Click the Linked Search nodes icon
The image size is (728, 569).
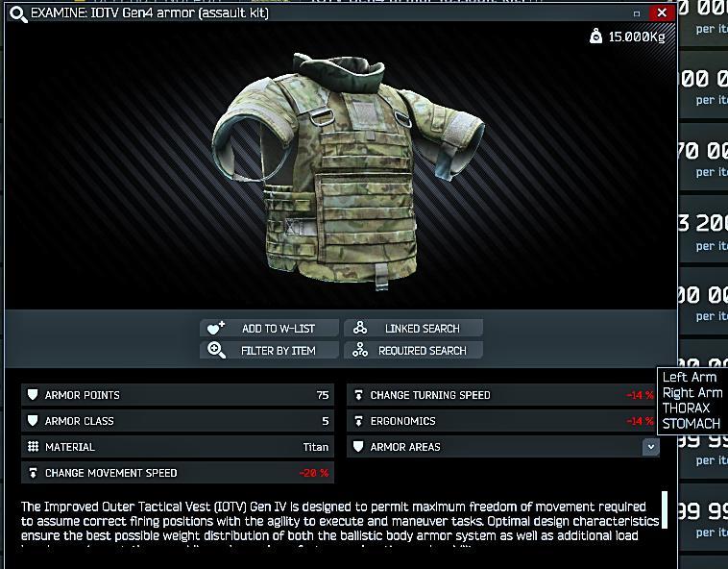tap(360, 328)
